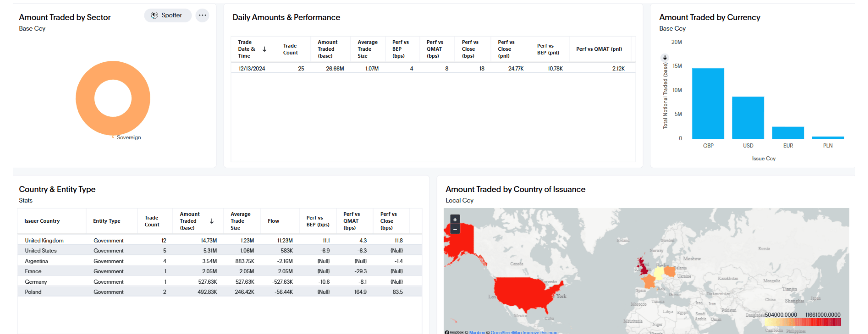The image size is (868, 334).
Task: Zoom in on the map
Action: pos(455,219)
